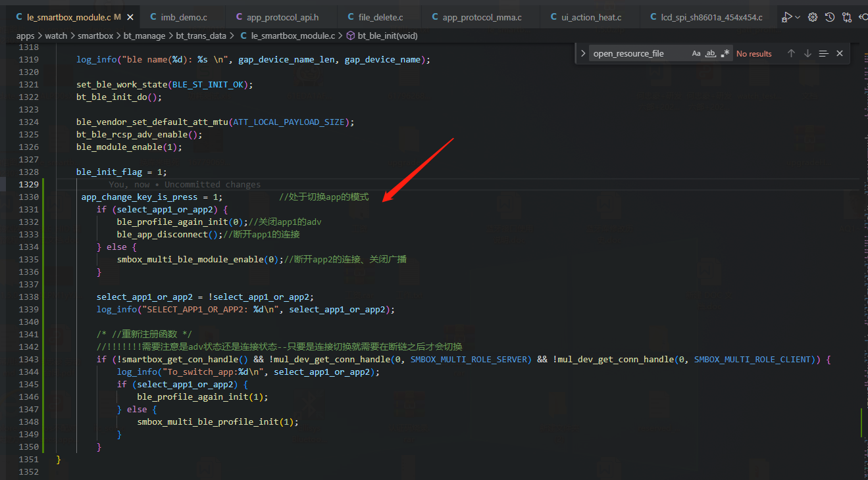Open the bt_trans_data breadcrumb segment
This screenshot has height=480, width=868.
point(201,36)
